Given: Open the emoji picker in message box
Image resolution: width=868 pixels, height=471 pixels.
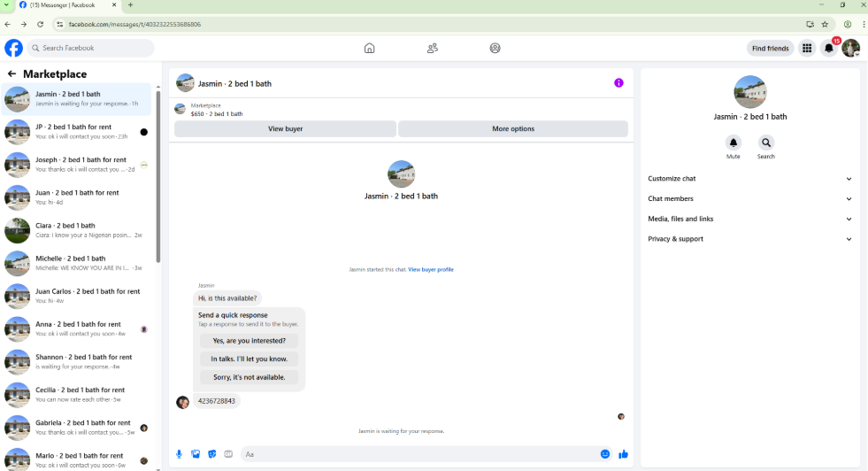Looking at the screenshot, I should [605, 454].
